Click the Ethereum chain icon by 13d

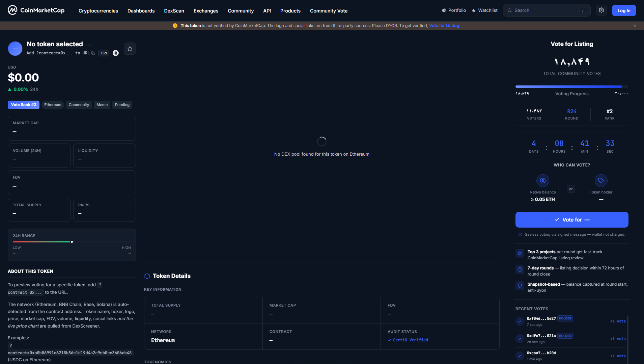point(116,53)
